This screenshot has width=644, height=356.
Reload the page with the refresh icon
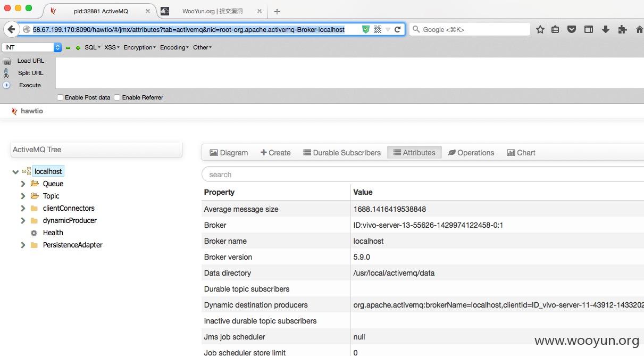[397, 29]
